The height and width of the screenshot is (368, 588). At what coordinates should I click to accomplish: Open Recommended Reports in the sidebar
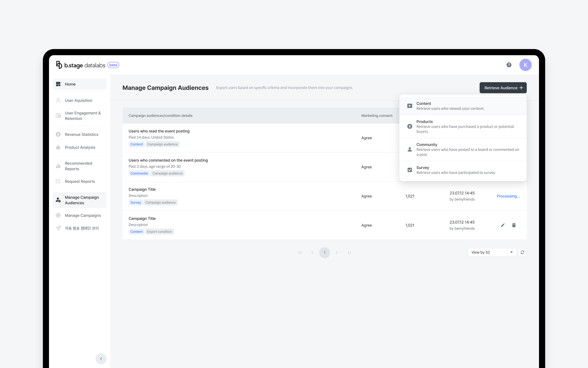tap(79, 166)
